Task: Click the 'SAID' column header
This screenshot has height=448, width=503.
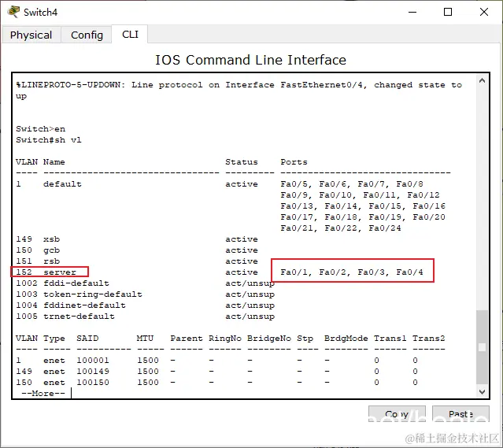Action: [87, 339]
